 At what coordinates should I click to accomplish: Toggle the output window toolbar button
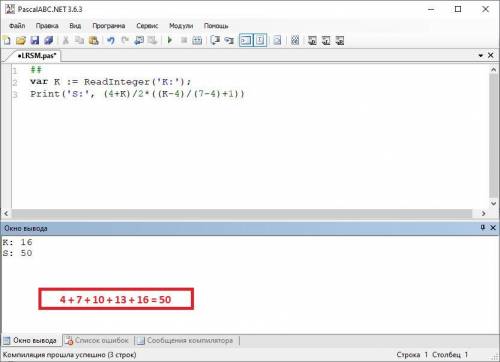pyautogui.click(x=246, y=41)
